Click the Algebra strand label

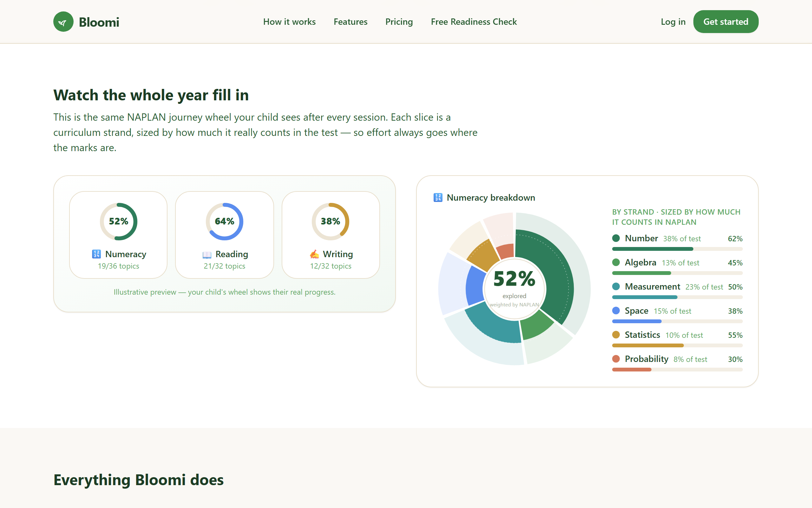pos(640,262)
